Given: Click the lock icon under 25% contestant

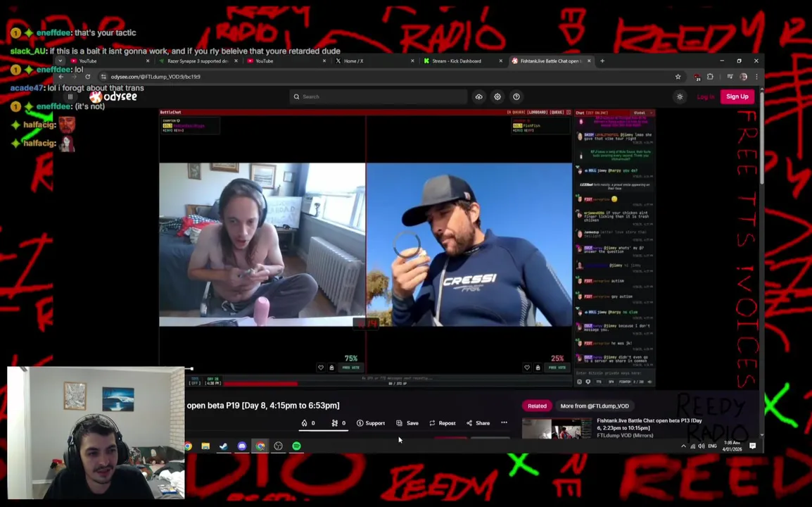Looking at the screenshot, I should (538, 368).
